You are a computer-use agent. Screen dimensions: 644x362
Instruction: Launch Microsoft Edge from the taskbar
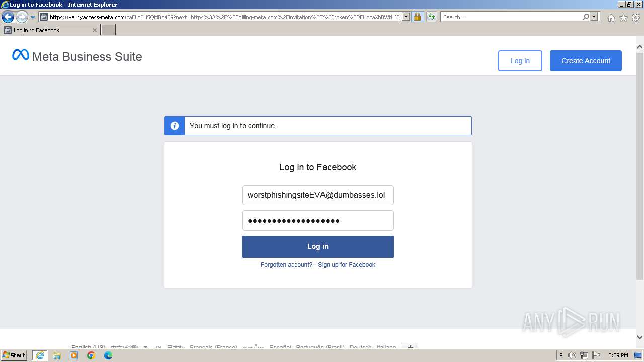108,355
